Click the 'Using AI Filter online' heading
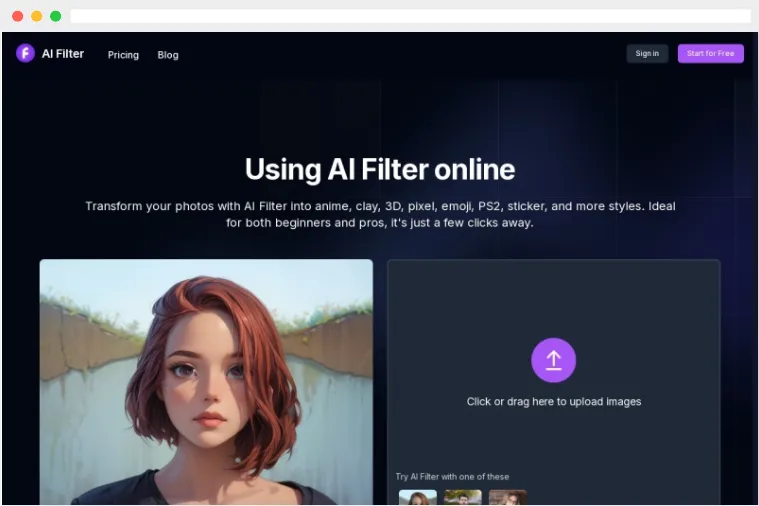This screenshot has height=506, width=759. (380, 169)
